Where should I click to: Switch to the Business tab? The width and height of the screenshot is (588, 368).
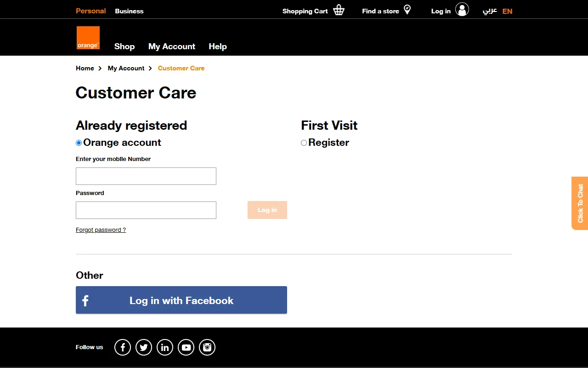point(129,11)
